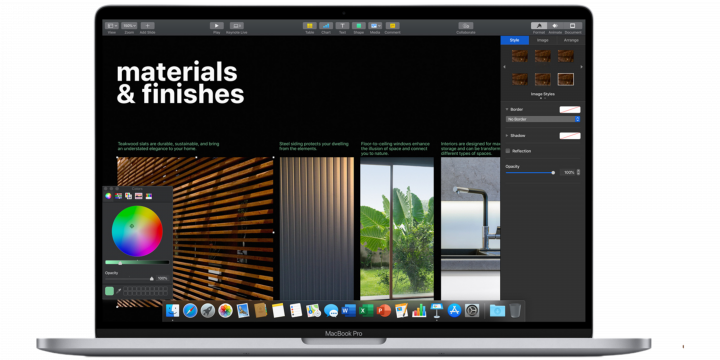Open the Trash in the Dock
The width and height of the screenshot is (720, 360).
point(515,311)
